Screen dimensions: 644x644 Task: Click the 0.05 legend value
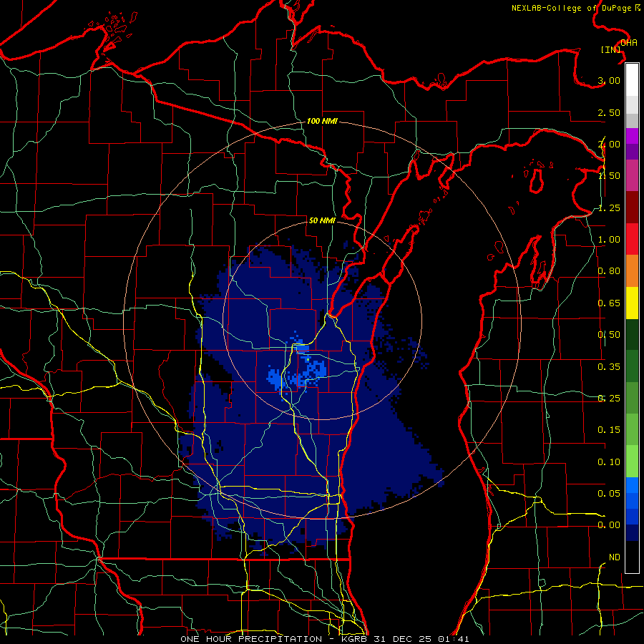pyautogui.click(x=609, y=493)
